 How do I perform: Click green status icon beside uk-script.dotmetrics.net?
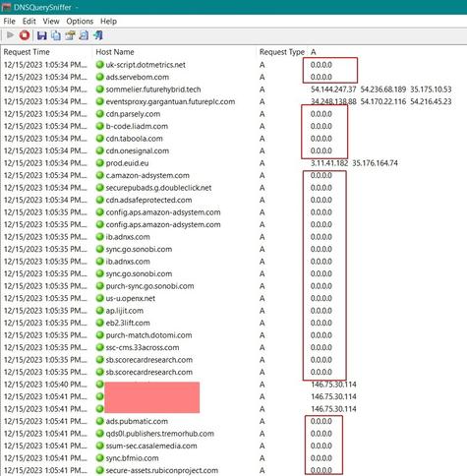point(99,65)
